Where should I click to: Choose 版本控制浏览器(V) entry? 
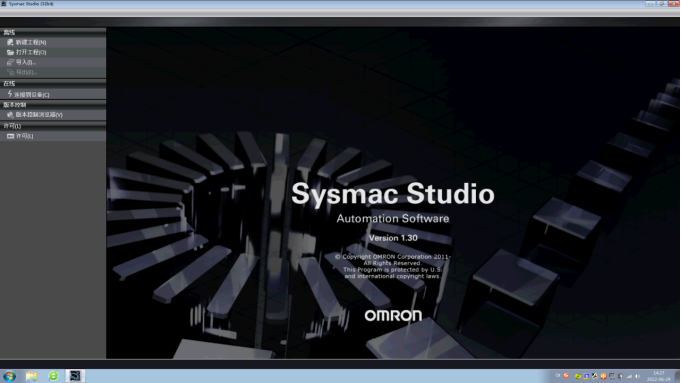pyautogui.click(x=39, y=115)
